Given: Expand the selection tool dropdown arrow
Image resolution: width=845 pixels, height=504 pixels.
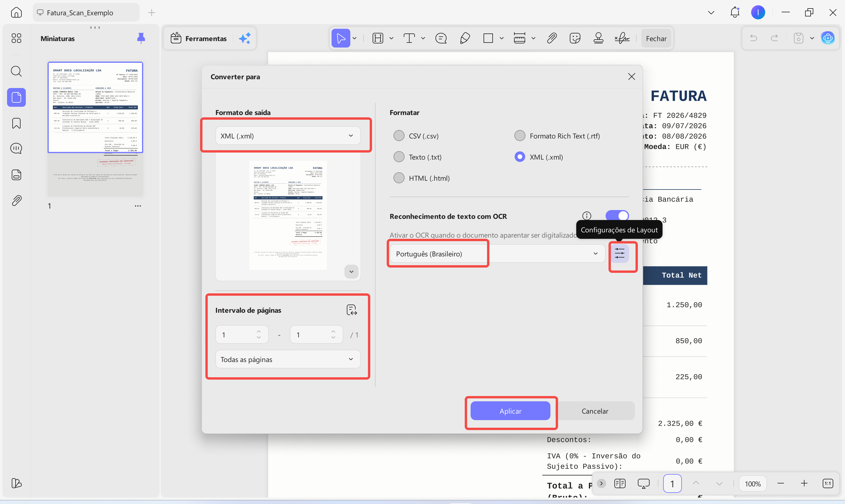Looking at the screenshot, I should [354, 38].
